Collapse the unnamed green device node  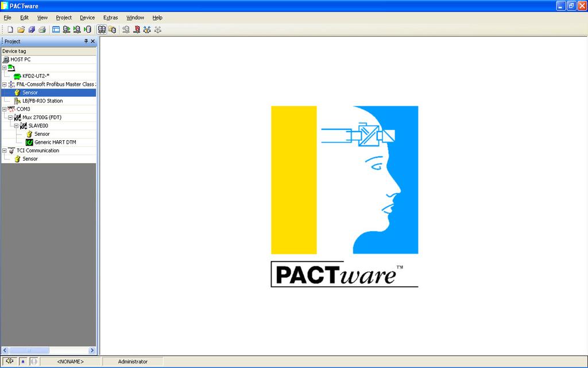(x=4, y=68)
